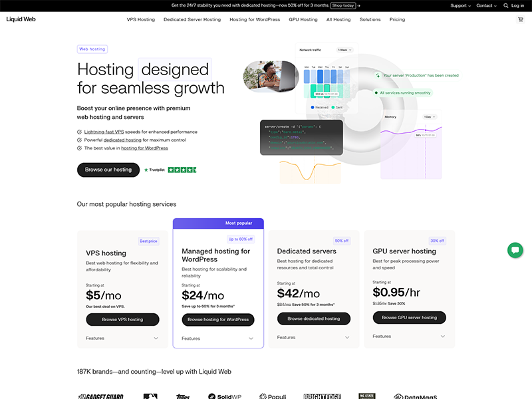Open the Contact dropdown menu
Image resolution: width=532 pixels, height=399 pixels.
(x=486, y=5)
